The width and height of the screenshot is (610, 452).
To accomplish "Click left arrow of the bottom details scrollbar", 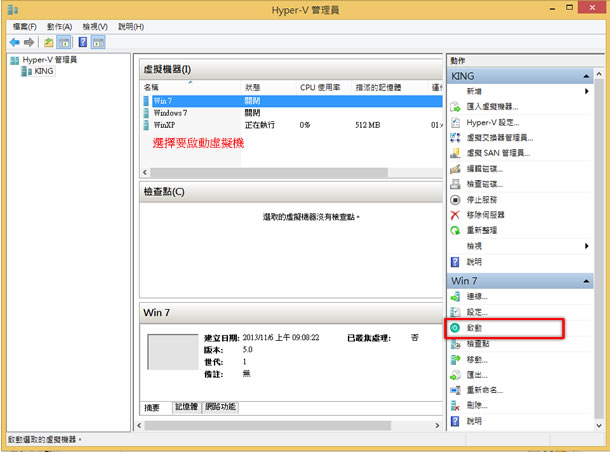I will tap(139, 426).
